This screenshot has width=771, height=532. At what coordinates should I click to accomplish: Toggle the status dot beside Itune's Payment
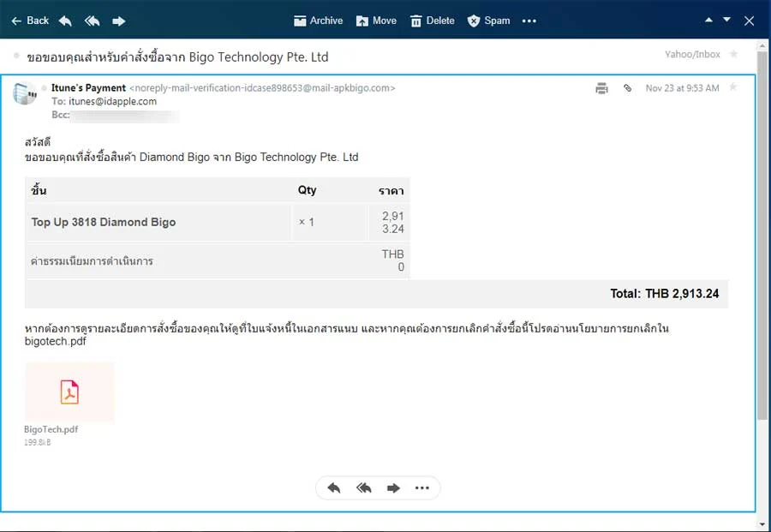coord(44,88)
